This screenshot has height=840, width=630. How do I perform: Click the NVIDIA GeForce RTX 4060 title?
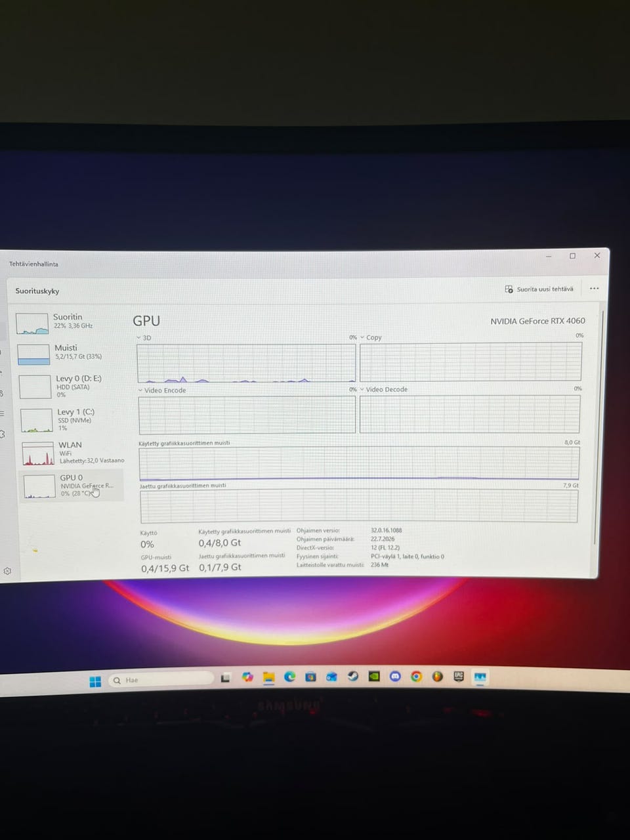coord(537,321)
